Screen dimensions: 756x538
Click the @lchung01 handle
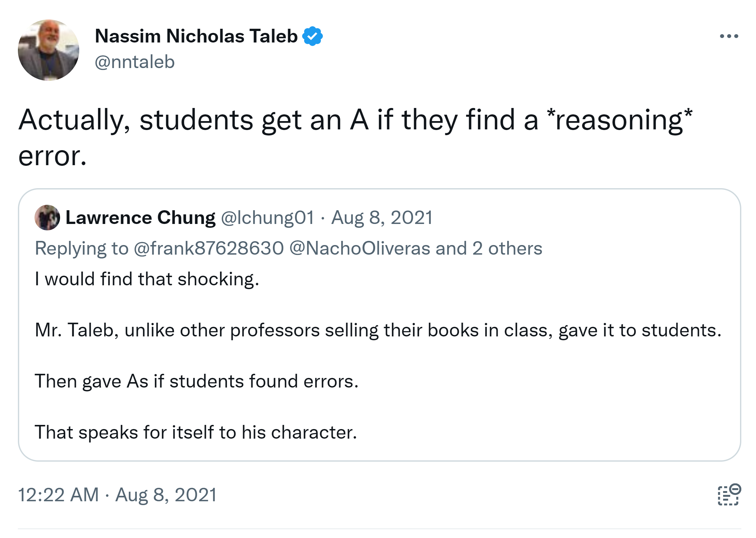(267, 218)
